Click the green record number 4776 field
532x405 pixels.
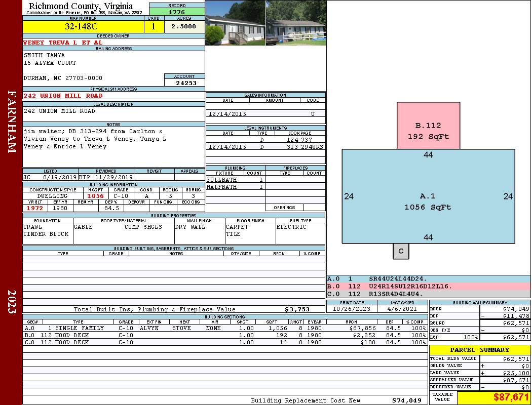coord(177,12)
